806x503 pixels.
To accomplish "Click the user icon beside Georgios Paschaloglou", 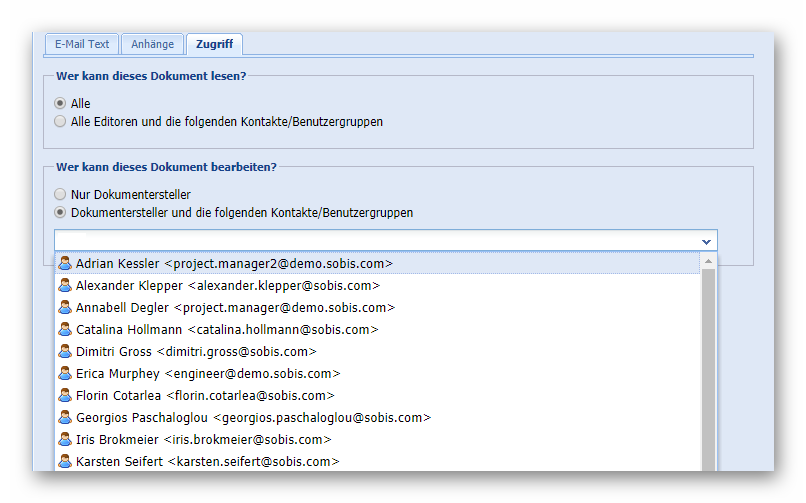I will pos(65,418).
